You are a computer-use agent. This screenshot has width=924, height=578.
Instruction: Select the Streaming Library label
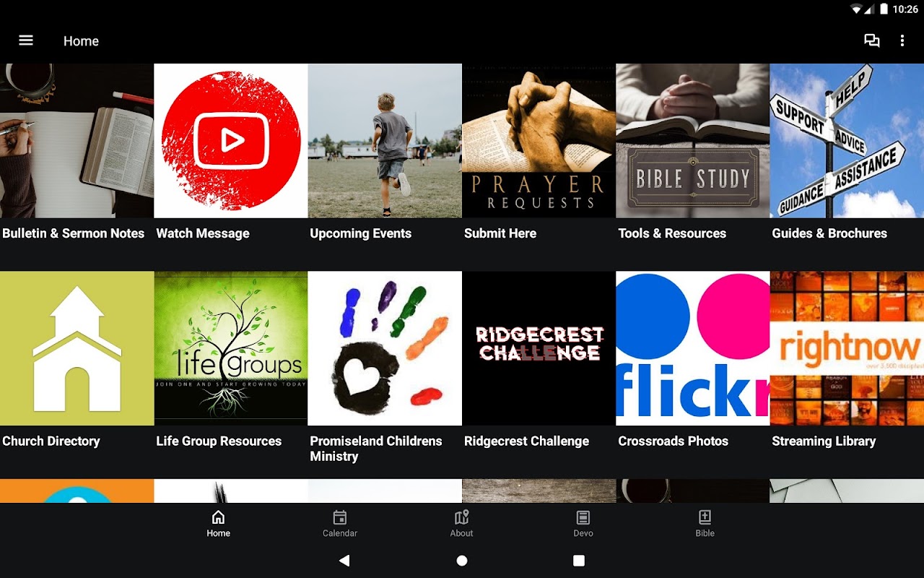(x=824, y=441)
